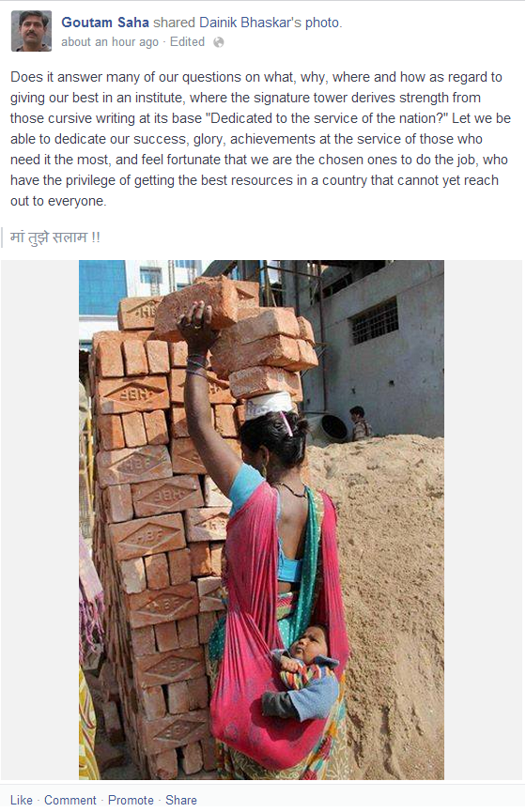Click the post's main text paragraph
This screenshot has width=526, height=812.
(x=261, y=139)
